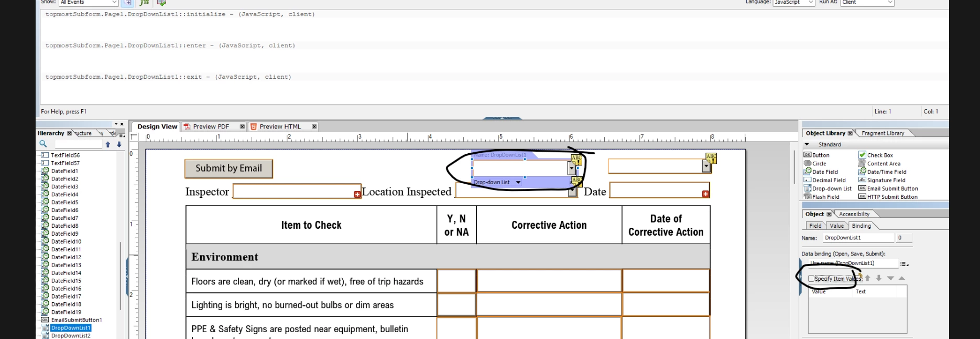Click the Inspector text field
This screenshot has width=980, height=339.
pos(297,191)
